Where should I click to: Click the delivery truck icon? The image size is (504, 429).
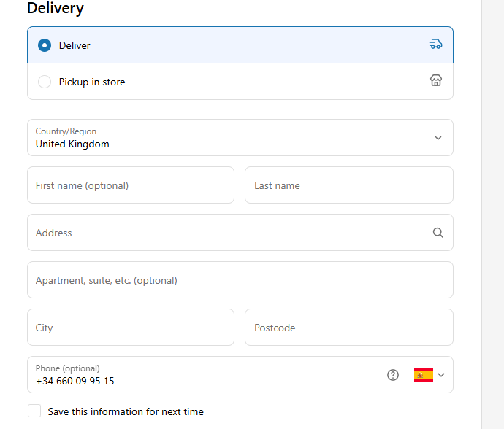coord(436,45)
